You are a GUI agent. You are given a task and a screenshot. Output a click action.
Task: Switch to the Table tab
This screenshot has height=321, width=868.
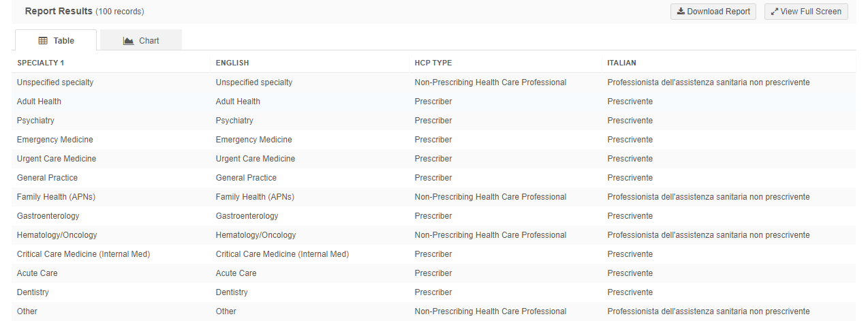56,41
